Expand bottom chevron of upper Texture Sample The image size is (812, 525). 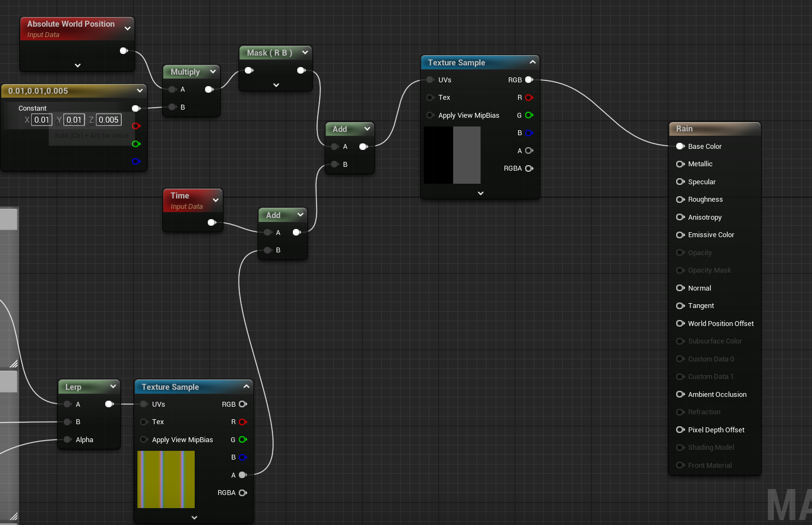(x=480, y=193)
